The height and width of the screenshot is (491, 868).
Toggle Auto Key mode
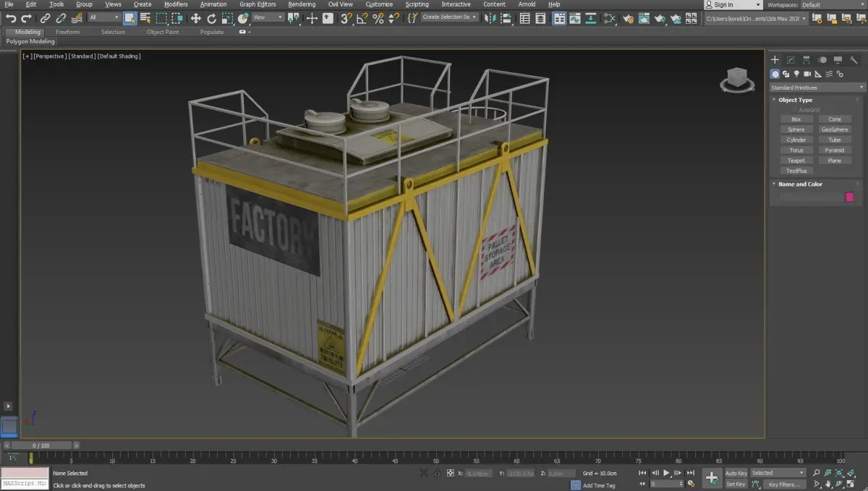736,473
